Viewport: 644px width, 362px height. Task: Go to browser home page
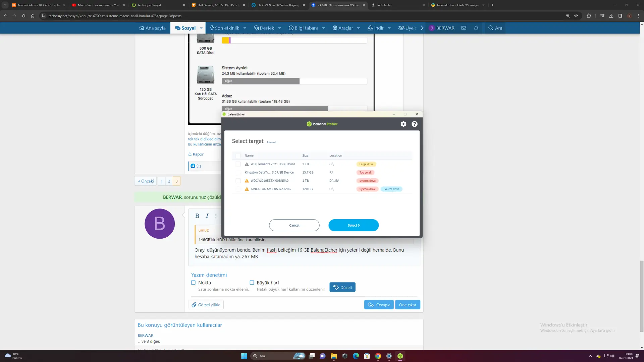coord(33,16)
